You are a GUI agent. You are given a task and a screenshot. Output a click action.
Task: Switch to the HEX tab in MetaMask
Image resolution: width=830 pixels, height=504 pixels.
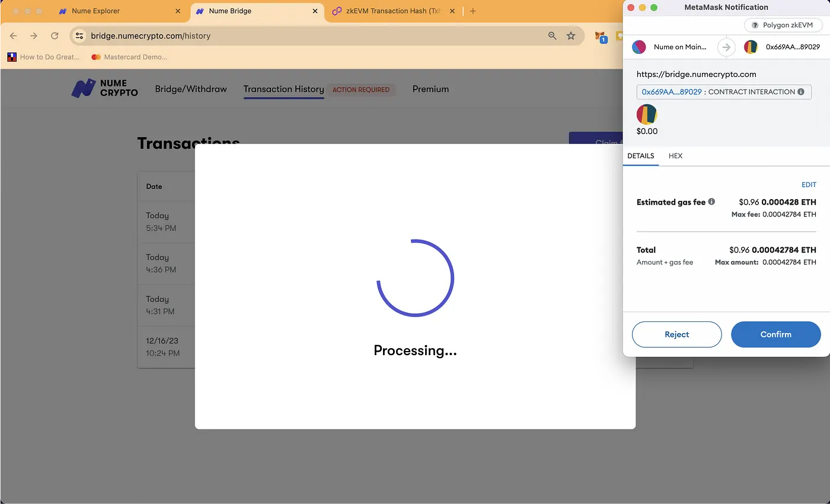(x=675, y=156)
